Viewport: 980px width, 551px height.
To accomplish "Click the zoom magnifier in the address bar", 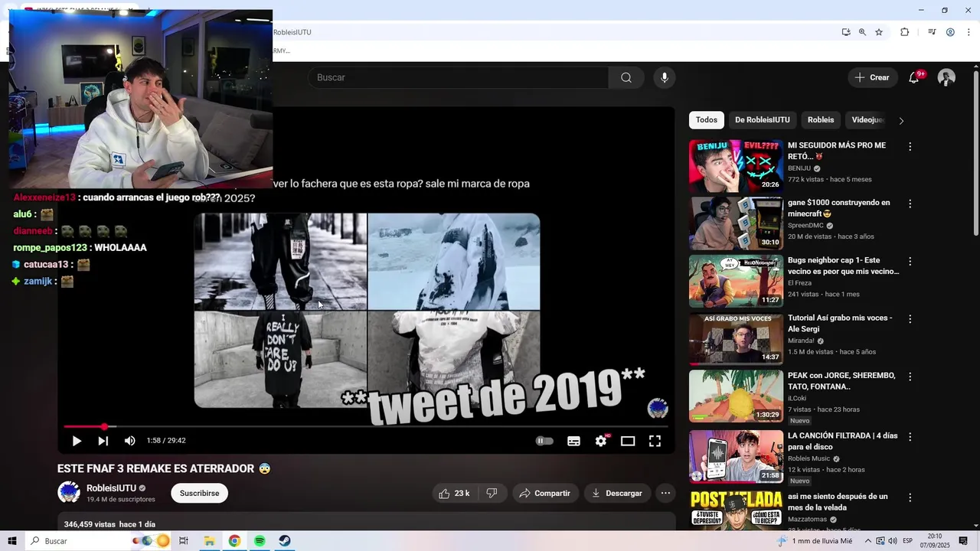I will [x=862, y=32].
